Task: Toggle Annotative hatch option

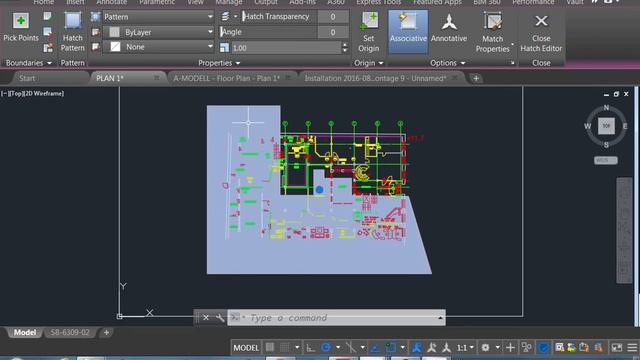Action: pyautogui.click(x=449, y=28)
